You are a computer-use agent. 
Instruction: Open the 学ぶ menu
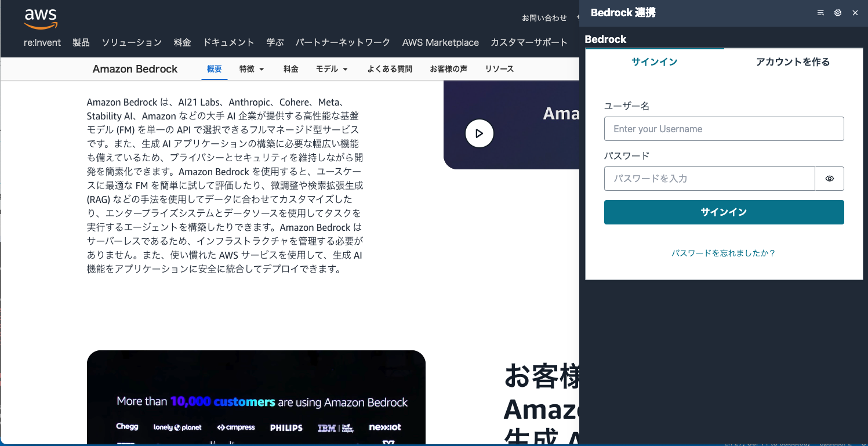tap(275, 42)
